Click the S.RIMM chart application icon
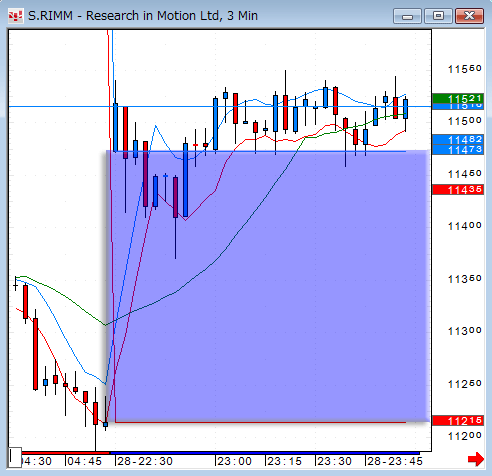 (16, 16)
